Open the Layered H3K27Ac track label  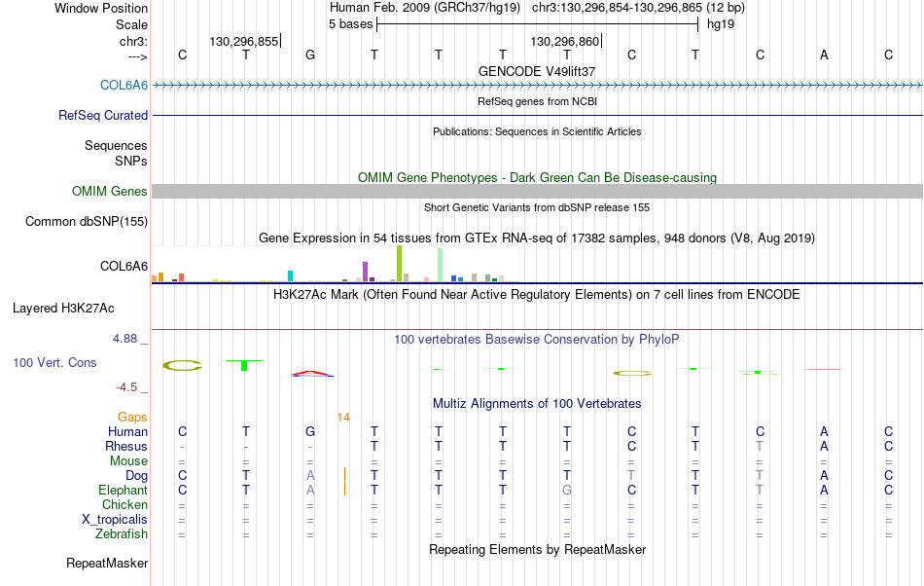(x=63, y=308)
